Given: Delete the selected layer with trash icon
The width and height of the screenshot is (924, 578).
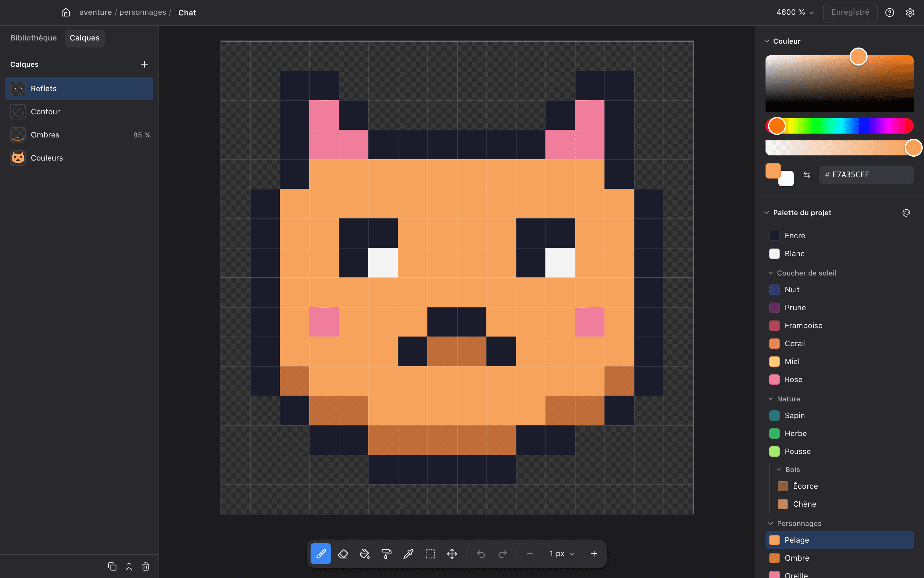Looking at the screenshot, I should 146,566.
